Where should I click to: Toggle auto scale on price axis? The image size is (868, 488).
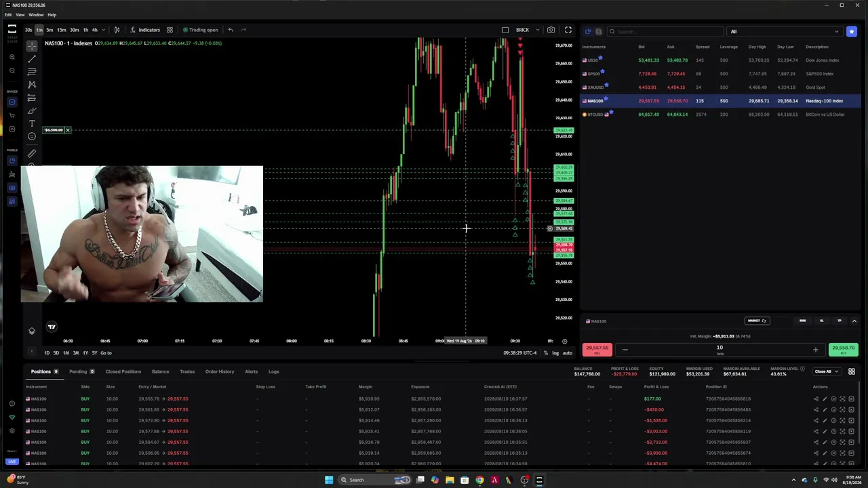tap(568, 352)
